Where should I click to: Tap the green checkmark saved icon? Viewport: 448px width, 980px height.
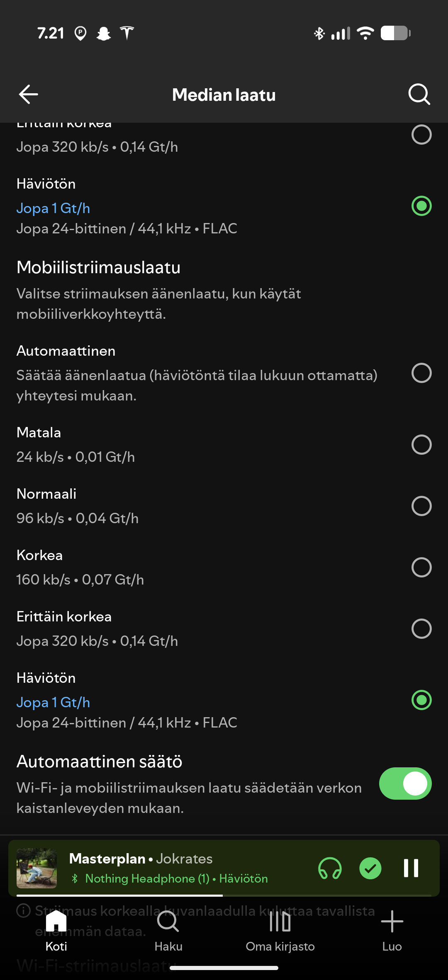coord(370,868)
